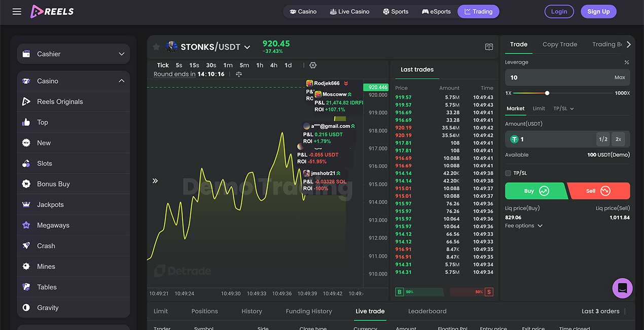The image size is (644, 330).
Task: Click the New badge icon
Action: click(26, 143)
